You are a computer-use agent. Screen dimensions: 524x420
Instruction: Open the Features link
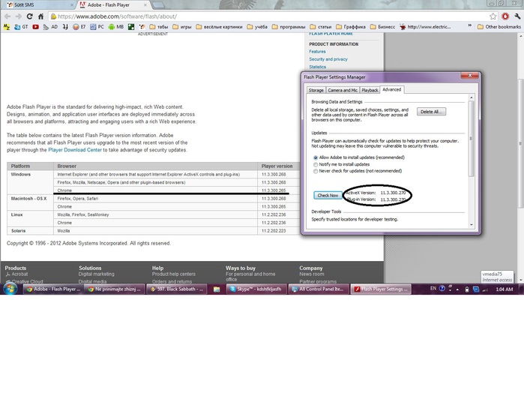317,52
